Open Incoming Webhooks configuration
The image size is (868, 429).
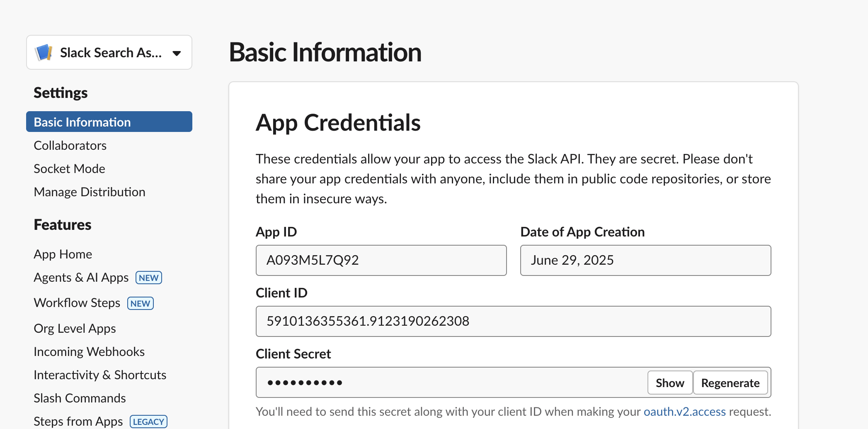click(x=89, y=351)
